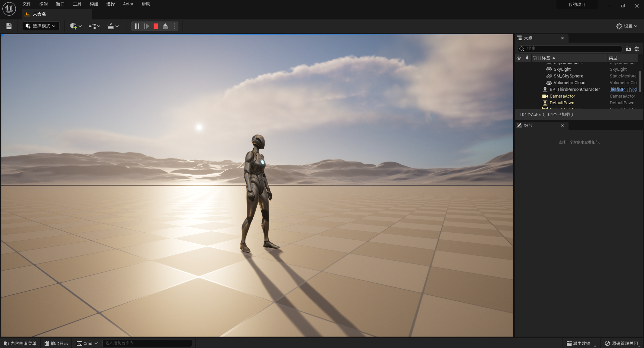The image size is (644, 348).
Task: Open the 选择模式 mode dropdown
Action: pyautogui.click(x=41, y=26)
